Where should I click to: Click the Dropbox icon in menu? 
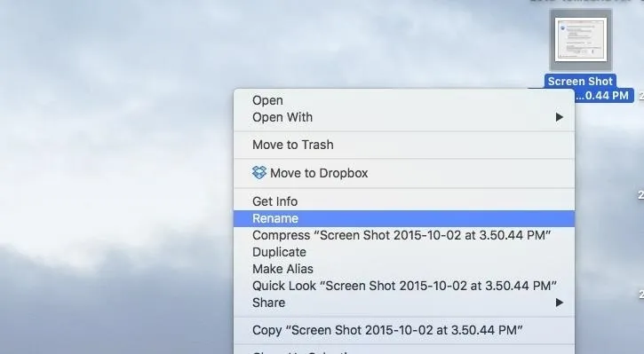259,173
